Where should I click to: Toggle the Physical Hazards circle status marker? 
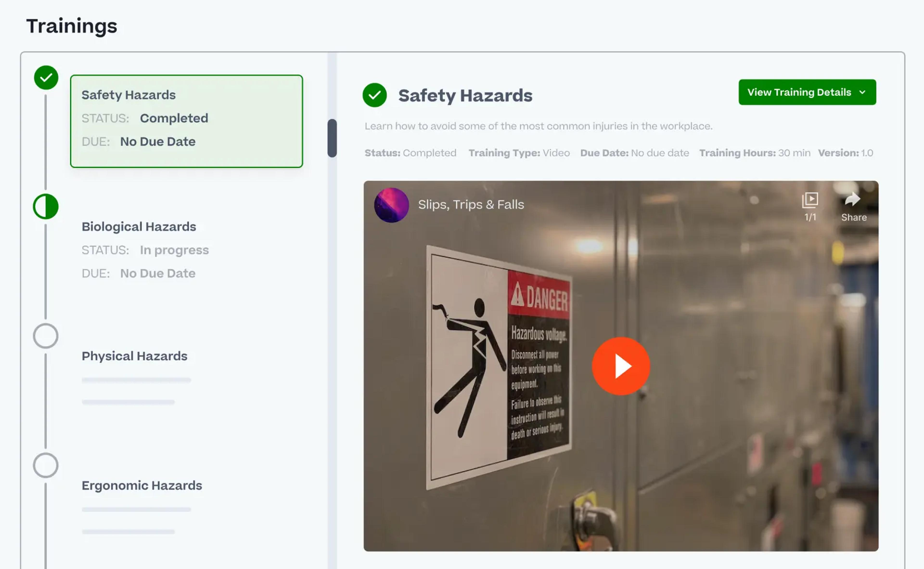pyautogui.click(x=45, y=335)
